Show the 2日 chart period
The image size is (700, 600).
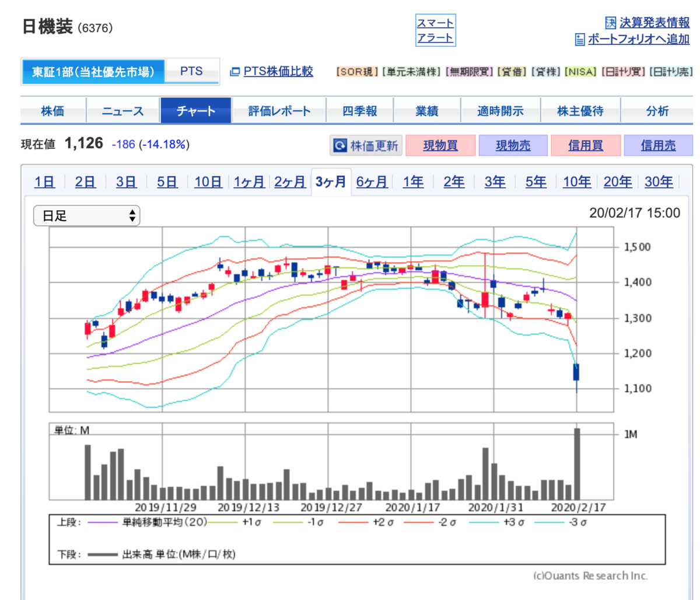(x=85, y=182)
